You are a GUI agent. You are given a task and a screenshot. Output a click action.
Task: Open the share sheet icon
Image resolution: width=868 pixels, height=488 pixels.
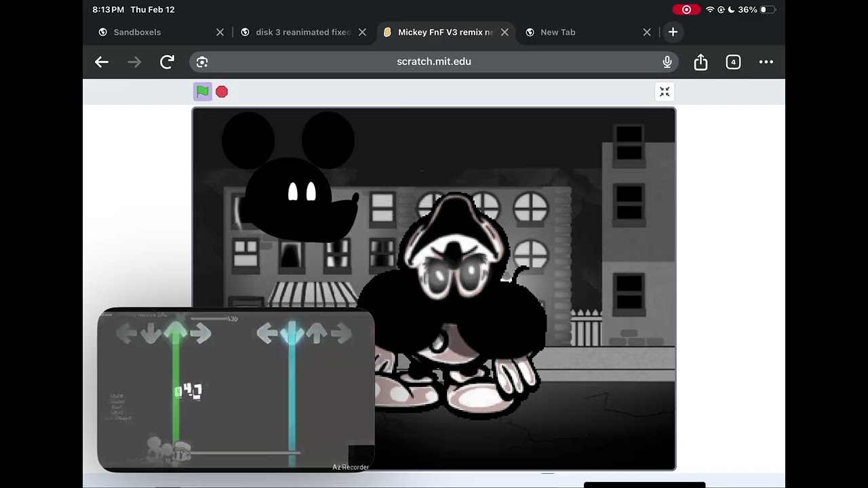pyautogui.click(x=701, y=62)
